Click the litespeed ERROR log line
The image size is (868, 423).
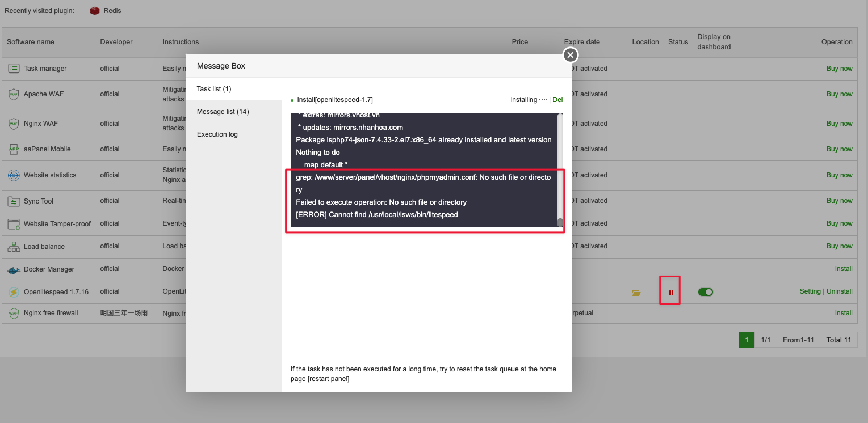[377, 215]
